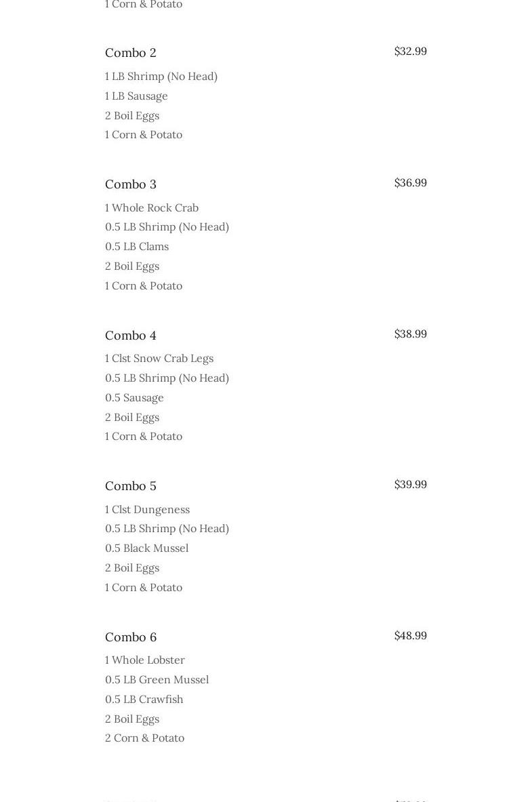The height and width of the screenshot is (802, 532).
Task: Click '1 Whole Lobster' text
Action: click(x=144, y=660)
